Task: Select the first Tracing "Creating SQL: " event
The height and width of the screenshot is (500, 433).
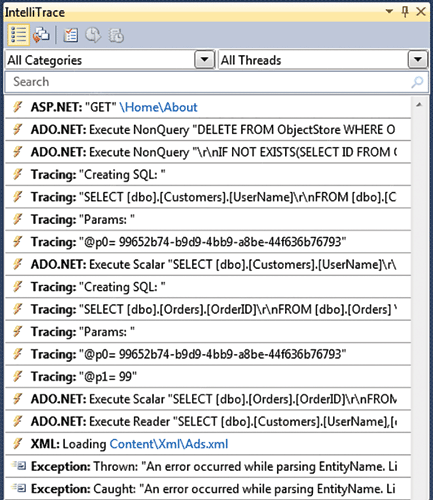Action: tap(208, 175)
